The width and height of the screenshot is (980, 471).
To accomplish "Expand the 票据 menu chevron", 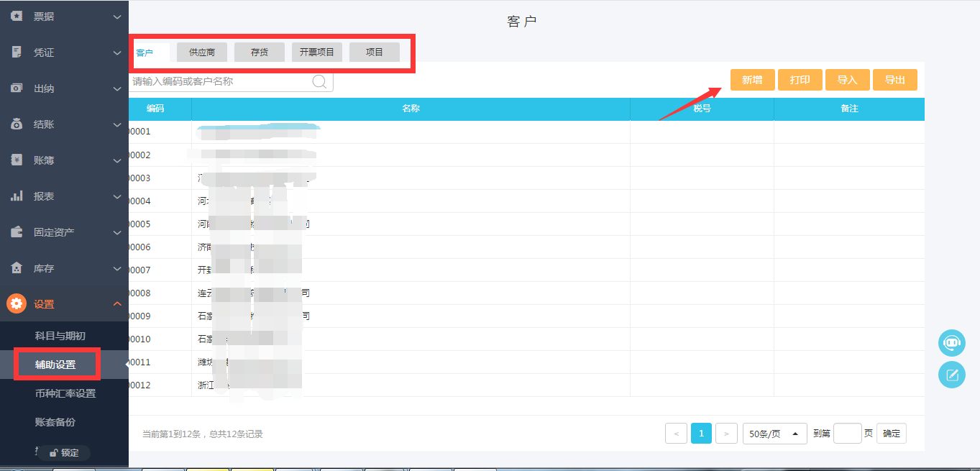I will click(x=117, y=17).
